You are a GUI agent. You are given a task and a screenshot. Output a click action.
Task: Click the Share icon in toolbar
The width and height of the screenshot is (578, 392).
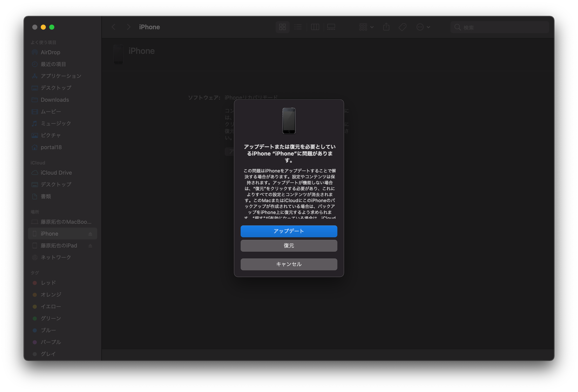click(386, 27)
